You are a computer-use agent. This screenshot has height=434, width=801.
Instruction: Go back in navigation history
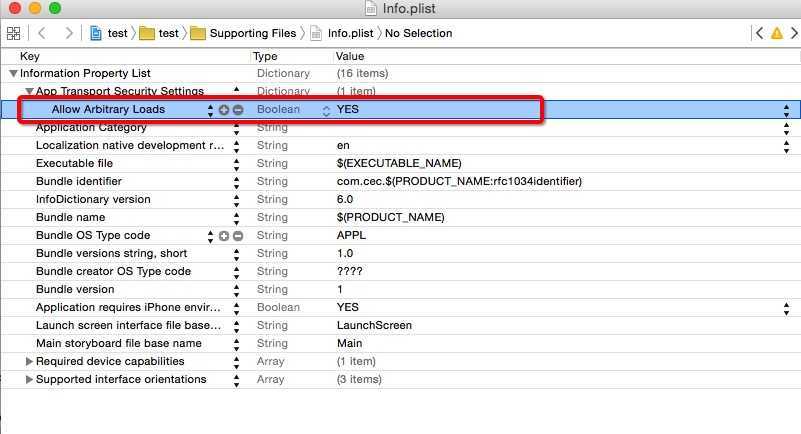pos(42,33)
